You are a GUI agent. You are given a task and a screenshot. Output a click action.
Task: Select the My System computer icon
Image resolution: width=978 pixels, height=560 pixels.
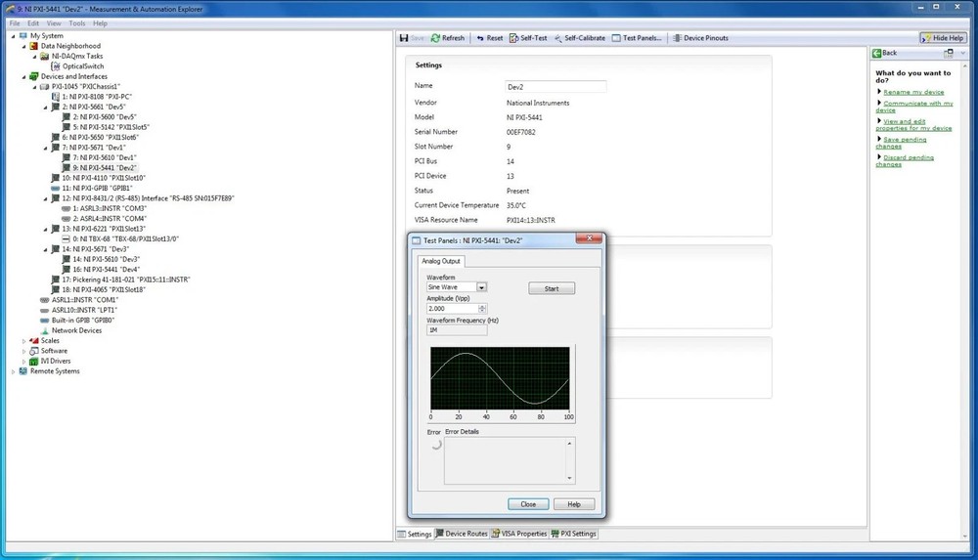point(23,35)
